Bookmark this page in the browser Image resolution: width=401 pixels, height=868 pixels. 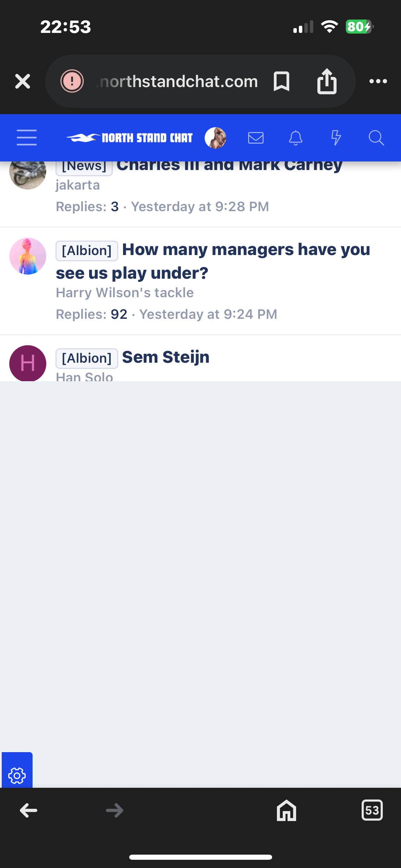coord(281,81)
